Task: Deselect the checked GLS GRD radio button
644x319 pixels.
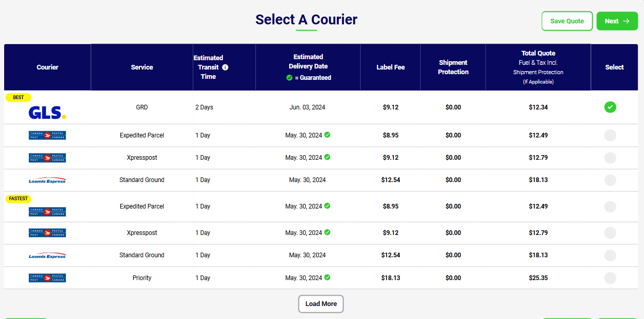Action: [610, 107]
